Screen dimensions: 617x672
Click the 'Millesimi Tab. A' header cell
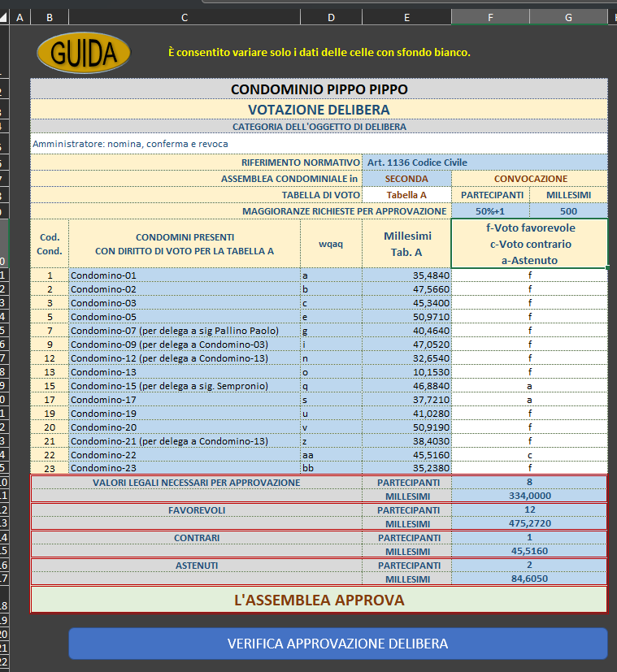pos(406,244)
